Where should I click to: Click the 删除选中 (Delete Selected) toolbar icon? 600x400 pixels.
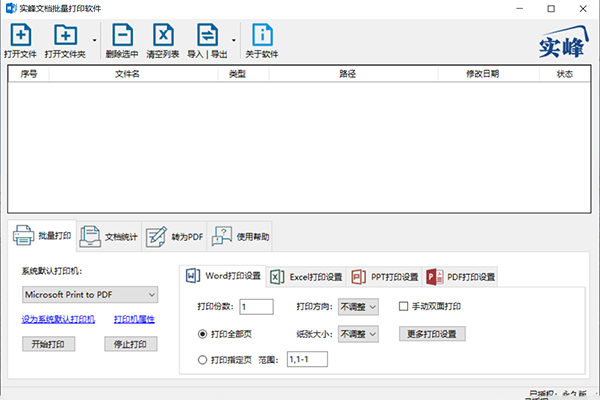[121, 36]
